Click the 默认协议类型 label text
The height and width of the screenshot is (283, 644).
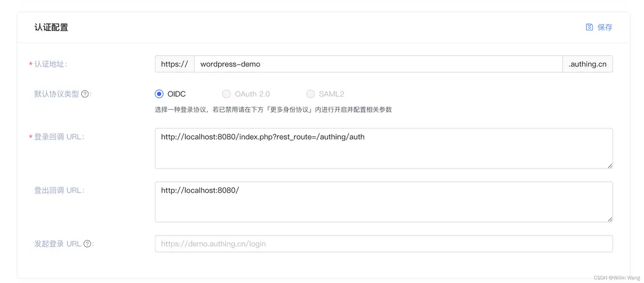pos(57,94)
